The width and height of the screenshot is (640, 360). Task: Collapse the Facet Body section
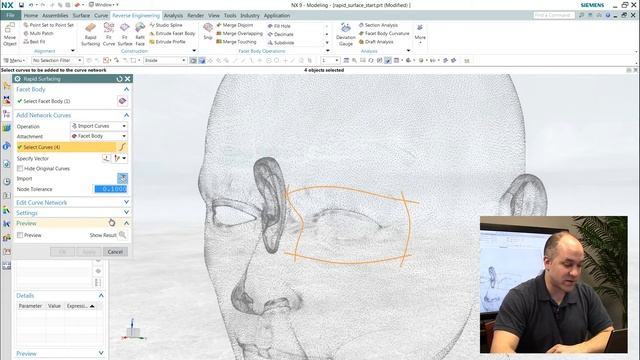127,89
